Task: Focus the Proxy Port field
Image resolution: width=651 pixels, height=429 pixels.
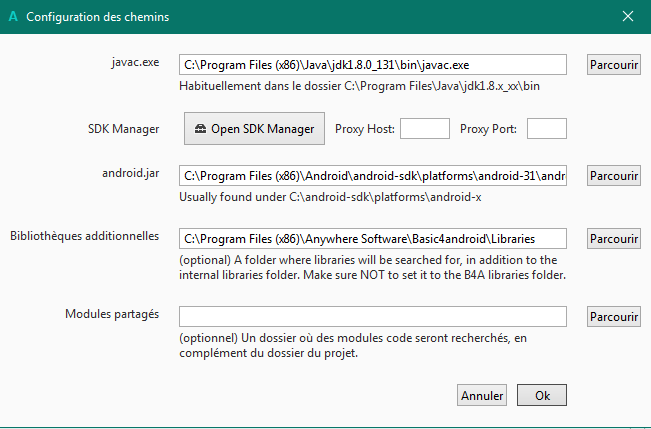Action: [547, 128]
